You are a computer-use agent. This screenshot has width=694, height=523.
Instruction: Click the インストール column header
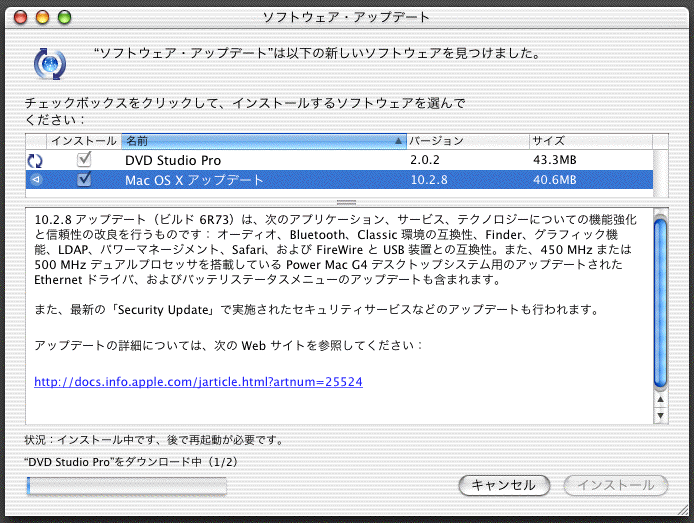tap(84, 141)
